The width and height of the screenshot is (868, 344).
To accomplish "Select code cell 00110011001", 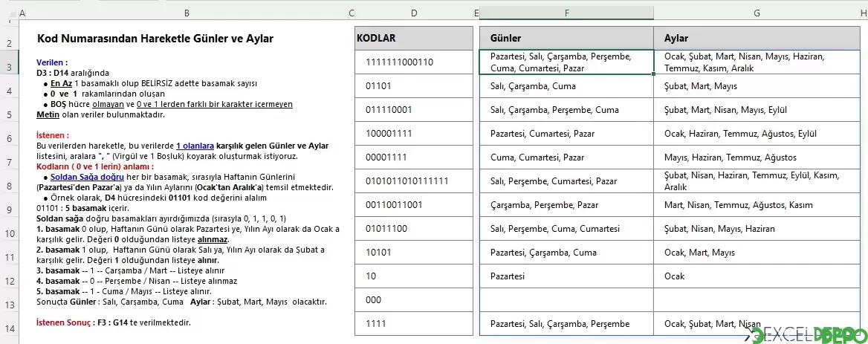I will (x=414, y=205).
